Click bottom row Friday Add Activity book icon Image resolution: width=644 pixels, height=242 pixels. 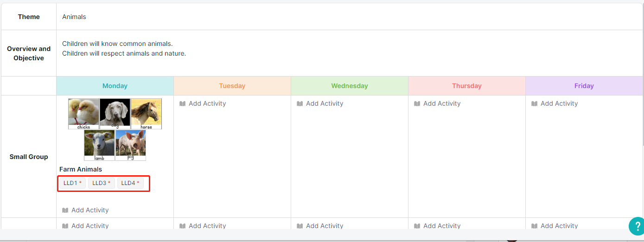535,226
